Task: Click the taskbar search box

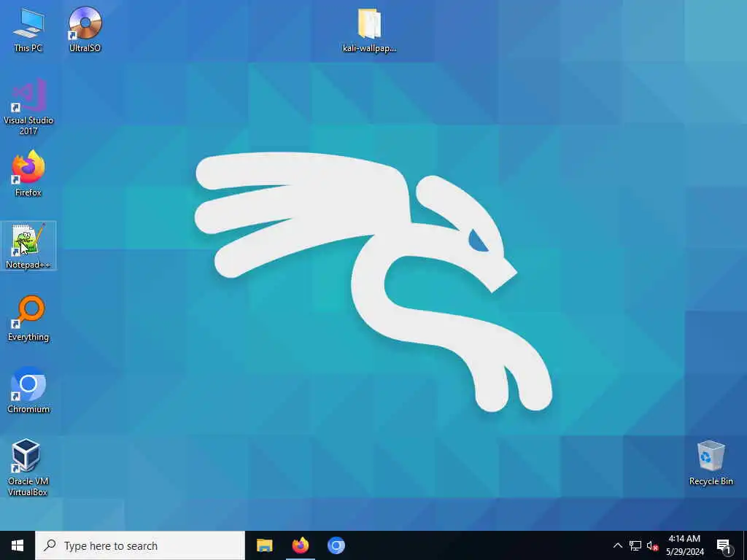Action: [x=140, y=545]
